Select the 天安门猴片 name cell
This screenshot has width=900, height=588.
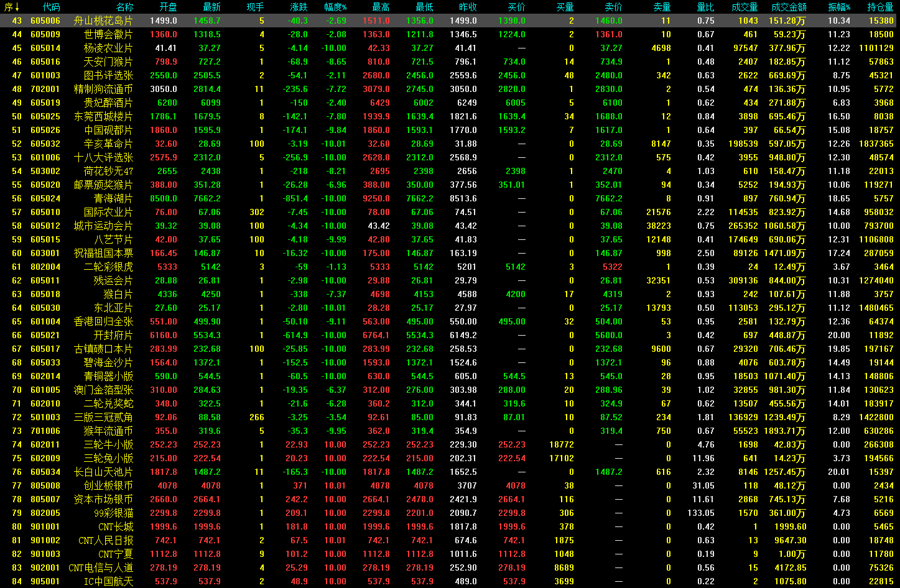click(108, 62)
